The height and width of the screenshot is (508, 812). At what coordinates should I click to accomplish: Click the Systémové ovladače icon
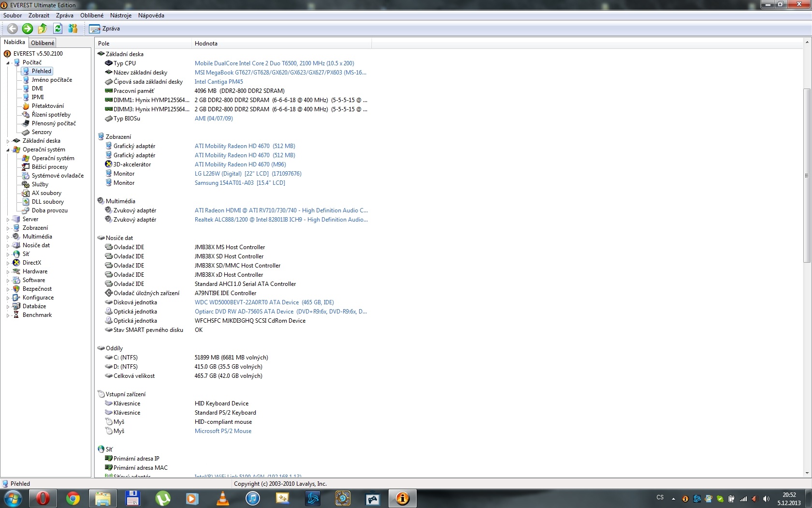coord(26,176)
